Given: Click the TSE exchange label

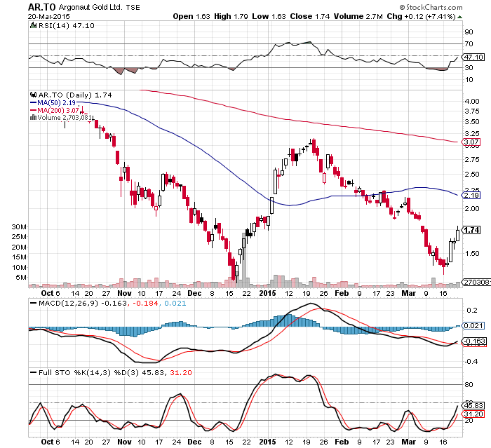Looking at the screenshot, I should coord(133,8).
